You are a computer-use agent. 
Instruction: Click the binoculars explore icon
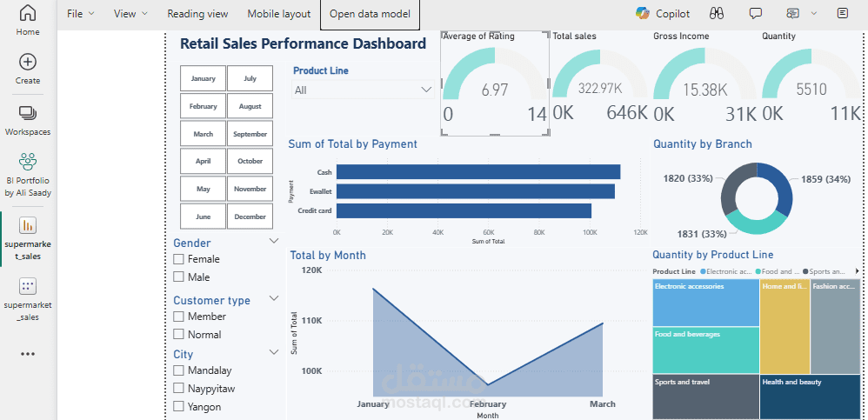coord(717,13)
